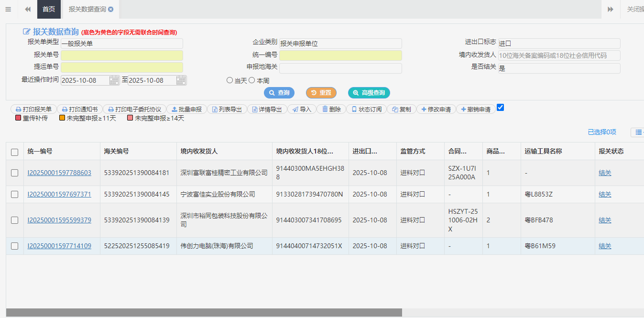
Task: Click the horizontal scrollbar below the table
Action: pyautogui.click(x=204, y=312)
